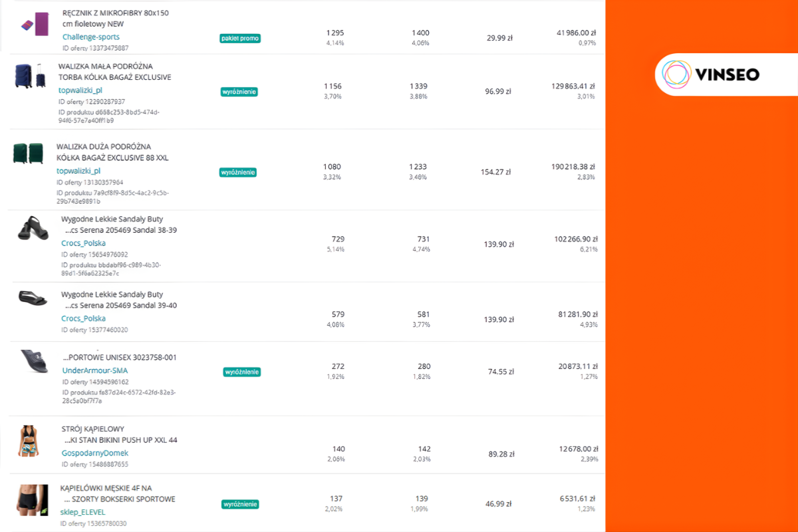Open the bikini swimsuit thumbnail
The image size is (798, 532).
(29, 441)
